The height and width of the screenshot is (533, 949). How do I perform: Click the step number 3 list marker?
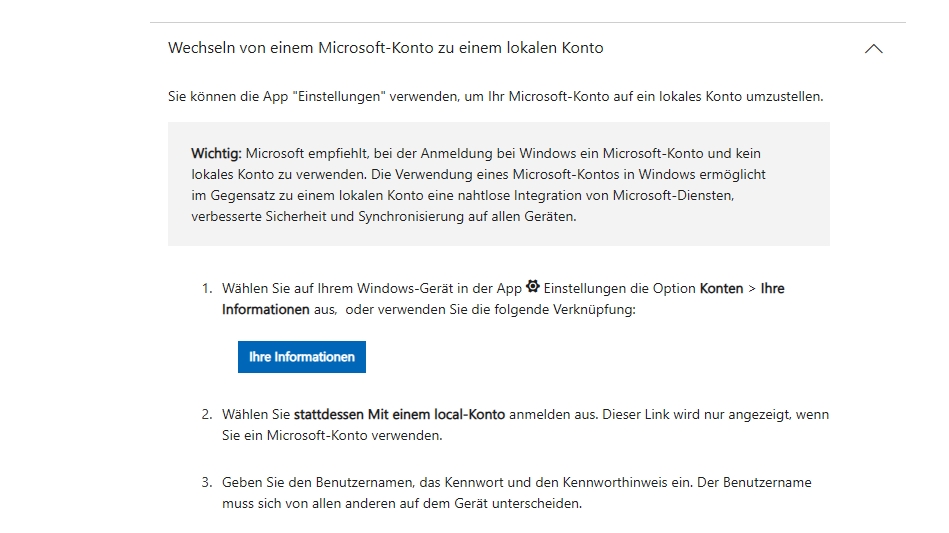[206, 482]
